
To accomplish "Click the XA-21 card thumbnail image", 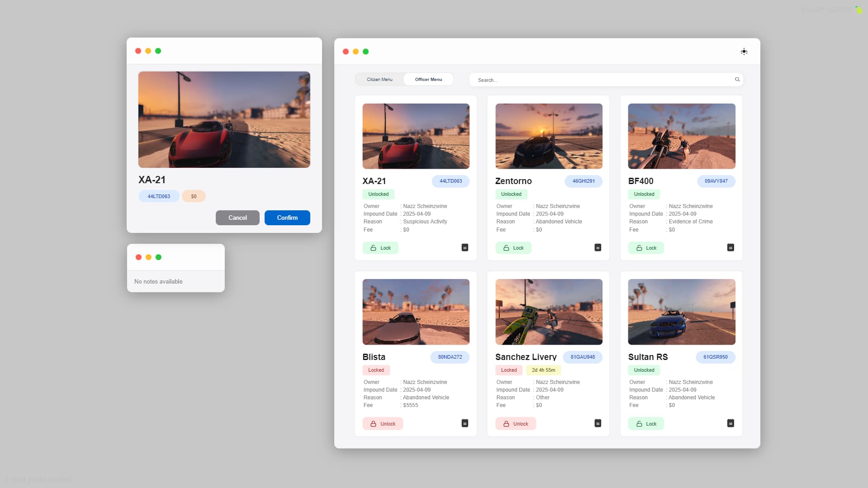I will pyautogui.click(x=416, y=136).
